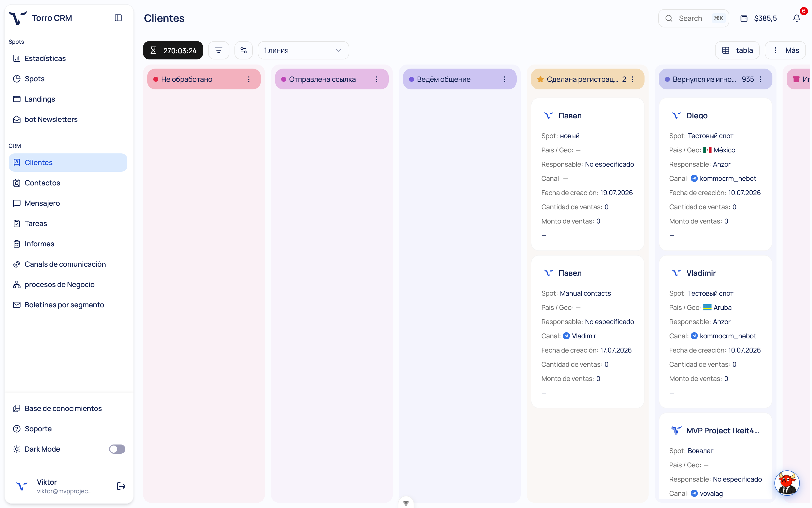
Task: Click creation date 17.07.2026
Action: 616,351
